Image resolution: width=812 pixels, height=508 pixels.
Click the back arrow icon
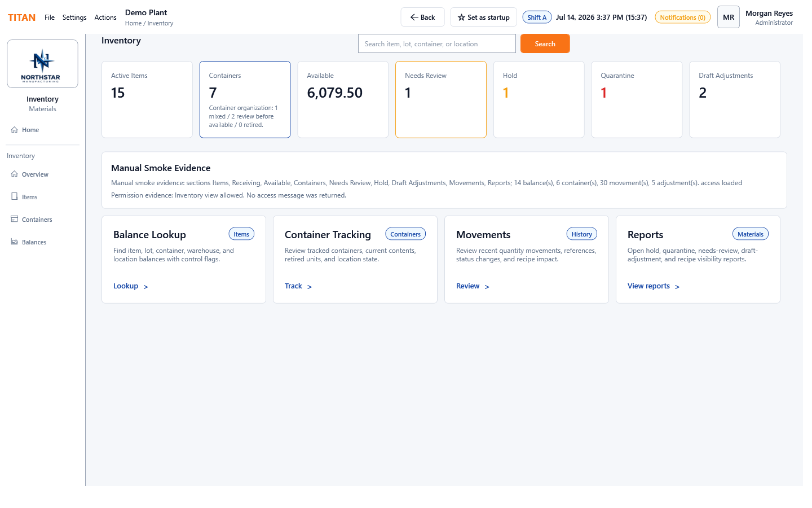point(414,17)
